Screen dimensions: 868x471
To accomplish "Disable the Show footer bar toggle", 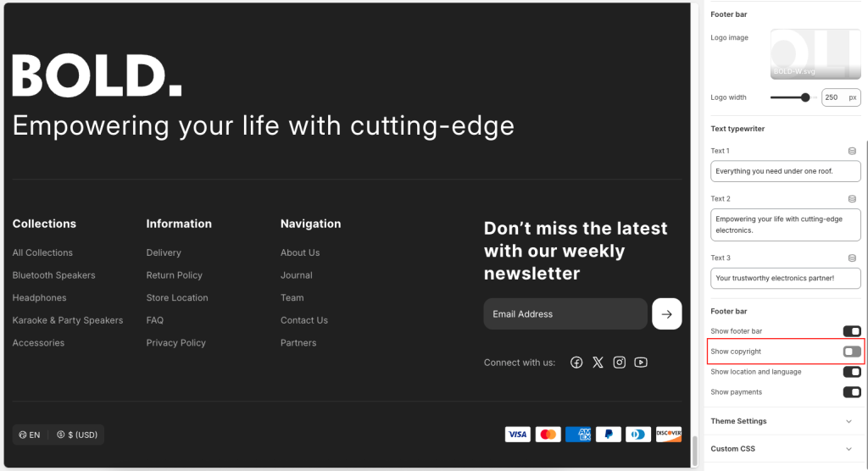I will [851, 331].
